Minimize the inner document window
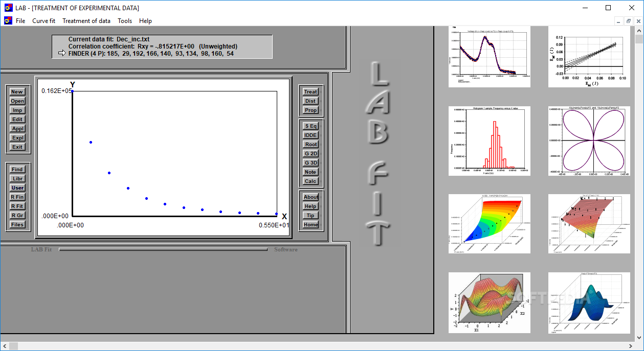The height and width of the screenshot is (351, 644). pyautogui.click(x=618, y=21)
